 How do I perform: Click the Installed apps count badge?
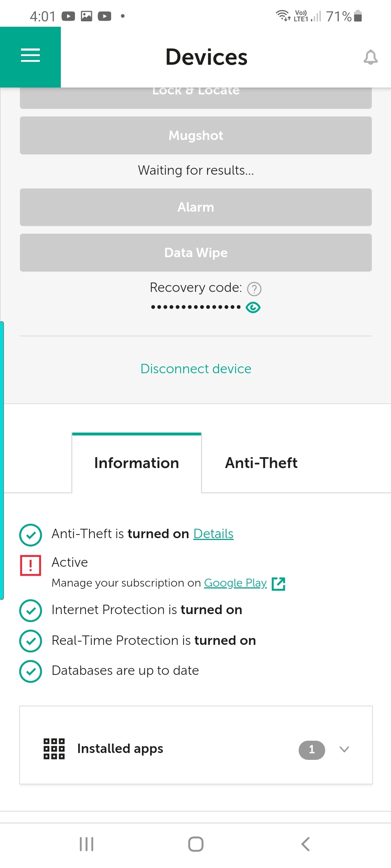(312, 750)
